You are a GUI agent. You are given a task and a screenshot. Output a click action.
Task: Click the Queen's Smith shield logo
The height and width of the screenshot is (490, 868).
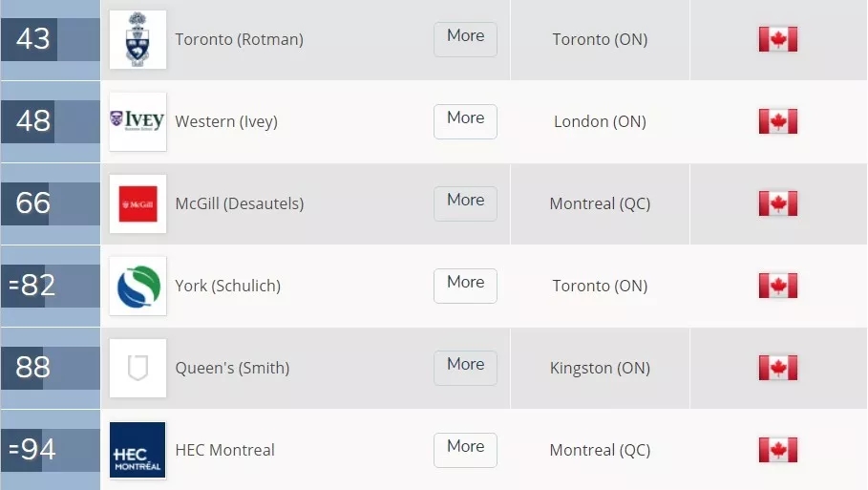click(138, 368)
